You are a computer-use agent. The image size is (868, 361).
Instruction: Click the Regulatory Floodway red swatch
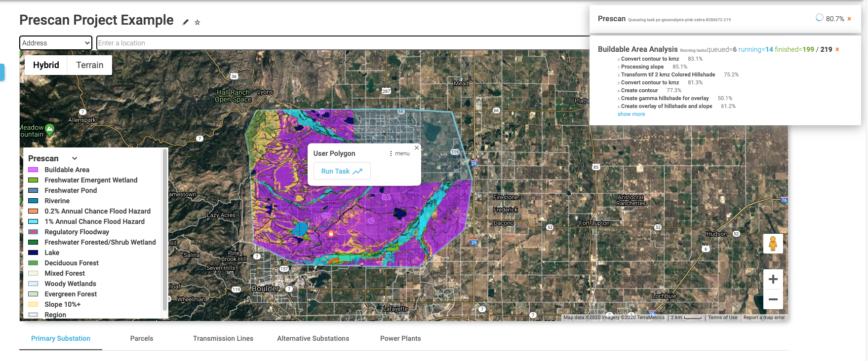coord(33,232)
